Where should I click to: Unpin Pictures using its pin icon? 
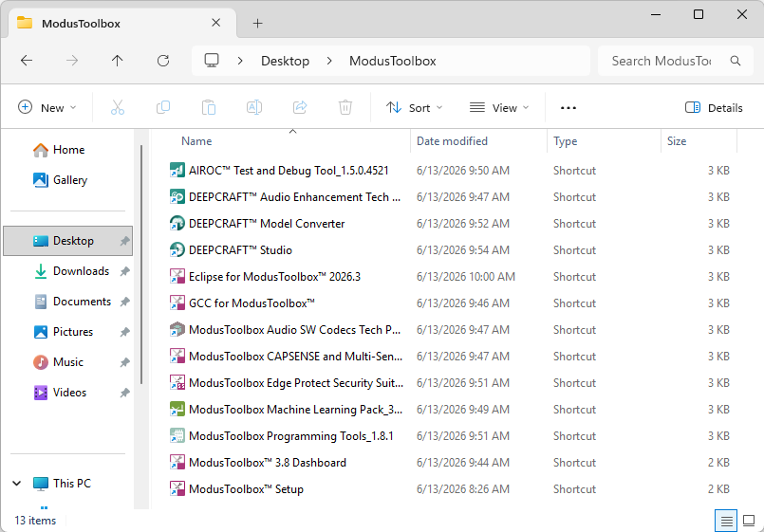(x=124, y=332)
